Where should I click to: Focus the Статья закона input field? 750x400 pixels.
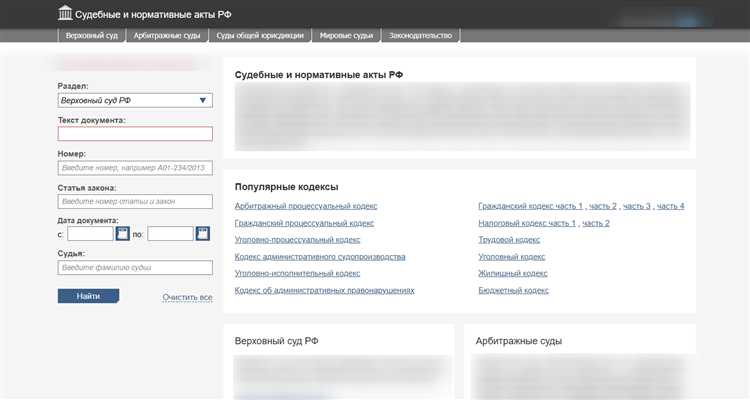(x=135, y=201)
